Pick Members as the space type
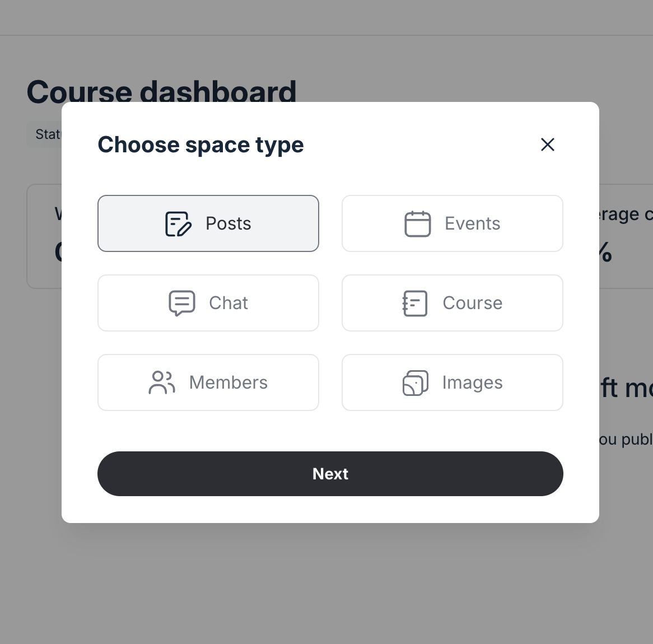The width and height of the screenshot is (653, 644). tap(208, 382)
